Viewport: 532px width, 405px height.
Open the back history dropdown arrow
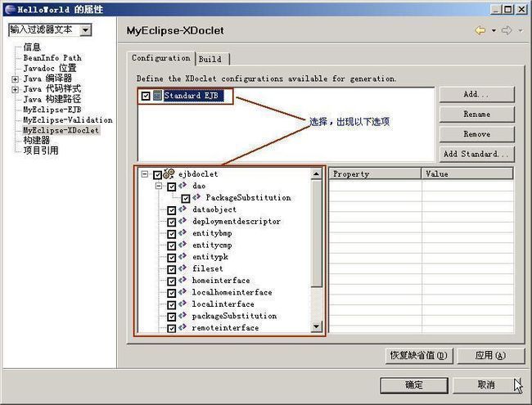[x=494, y=30]
